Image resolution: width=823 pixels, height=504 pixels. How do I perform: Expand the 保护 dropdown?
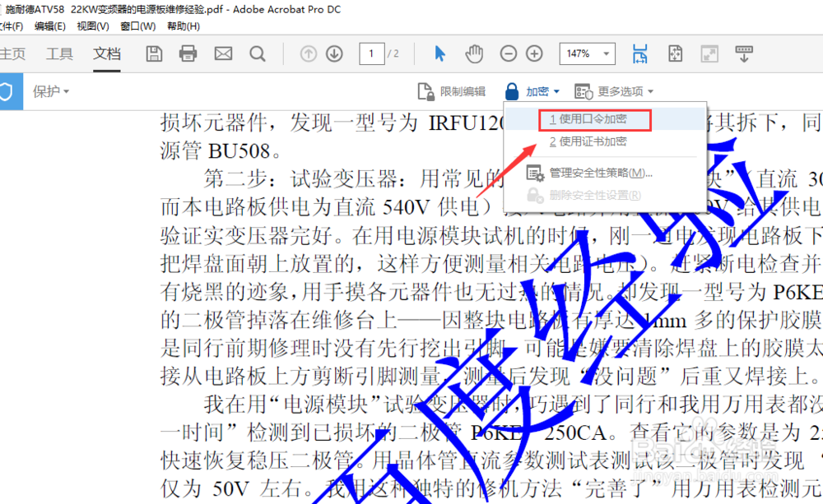pyautogui.click(x=50, y=91)
